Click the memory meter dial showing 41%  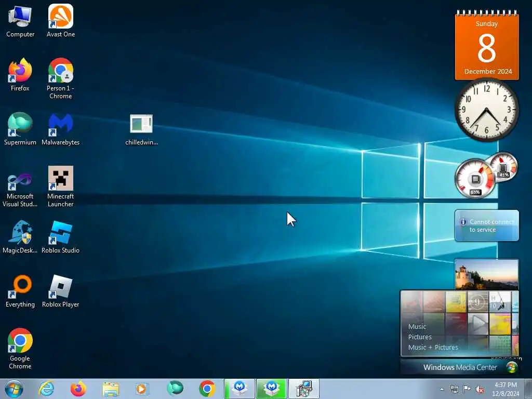click(x=503, y=167)
